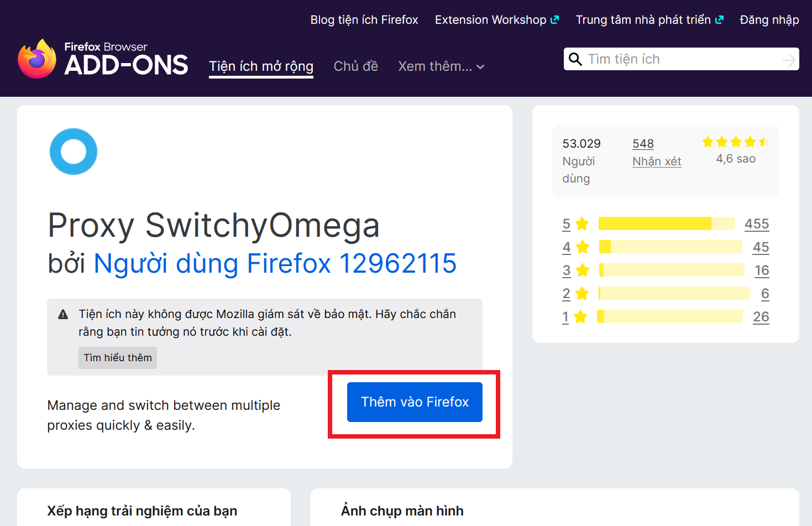Click the Proxy SwitchyOmega title heading
Screen dimensions: 812x526
pyautogui.click(x=214, y=226)
